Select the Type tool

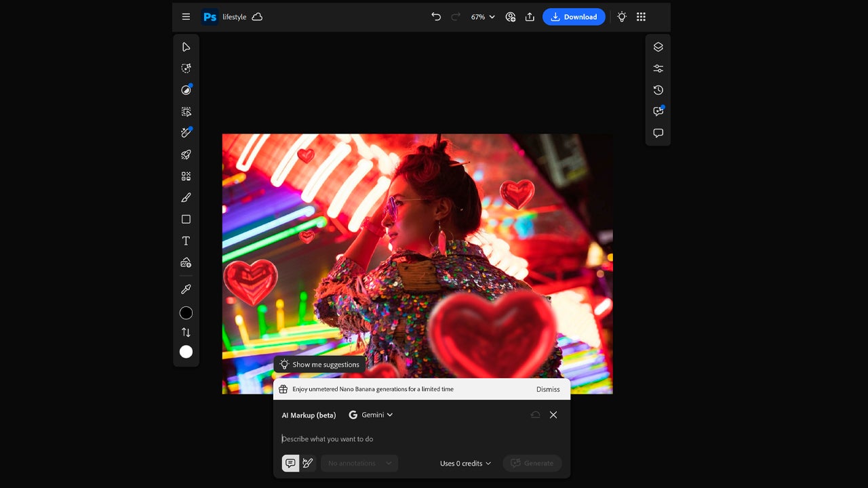tap(186, 241)
